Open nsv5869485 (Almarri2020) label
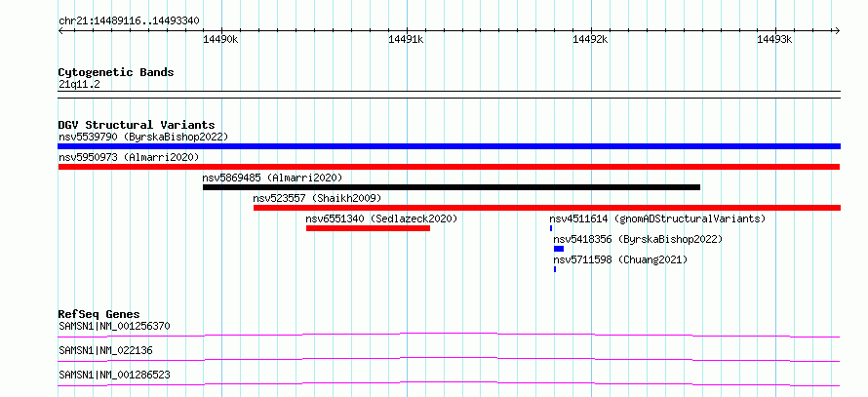This screenshot has height=397, width=868. click(x=272, y=178)
